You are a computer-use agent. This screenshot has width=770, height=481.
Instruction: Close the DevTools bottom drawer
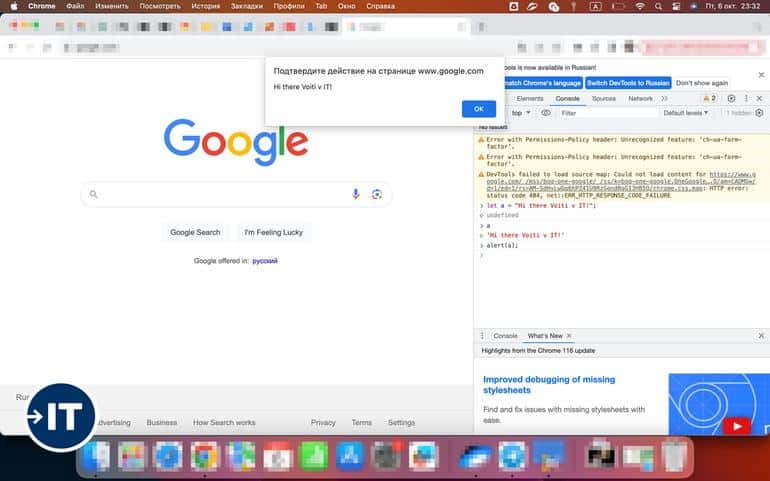761,336
